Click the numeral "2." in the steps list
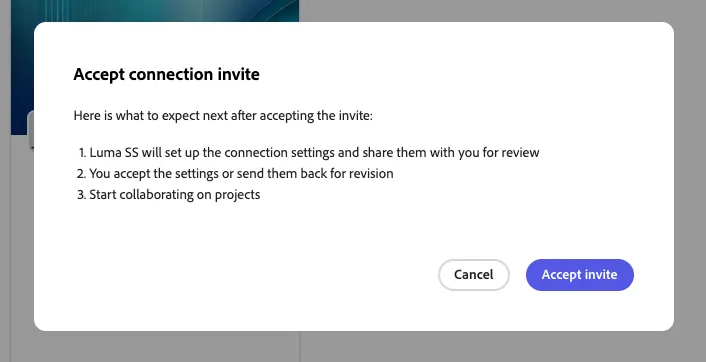This screenshot has width=706, height=362. pos(81,174)
